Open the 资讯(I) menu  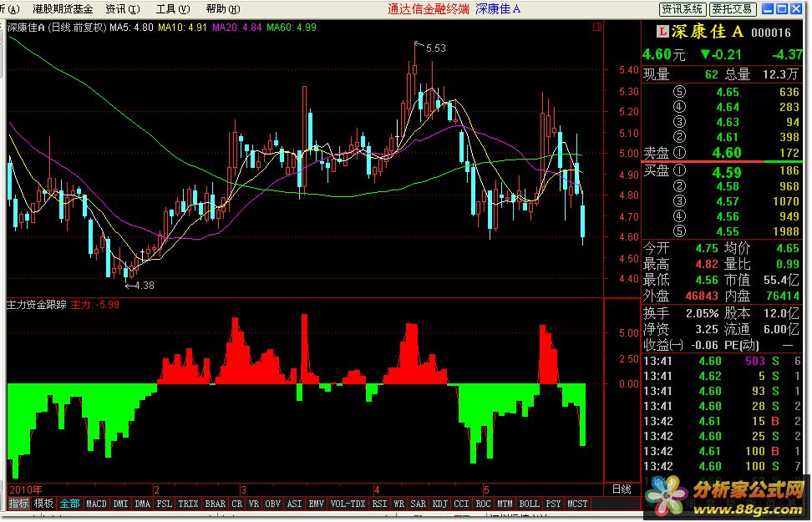pos(123,9)
